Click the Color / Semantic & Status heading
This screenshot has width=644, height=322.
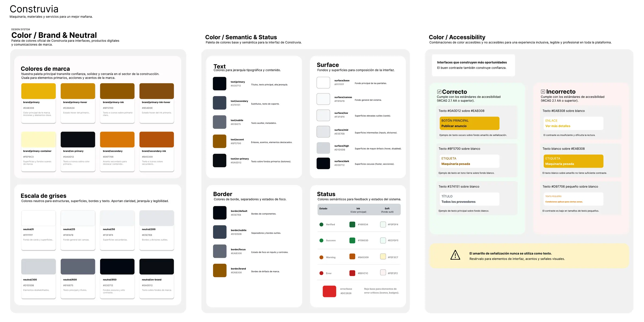coord(241,37)
